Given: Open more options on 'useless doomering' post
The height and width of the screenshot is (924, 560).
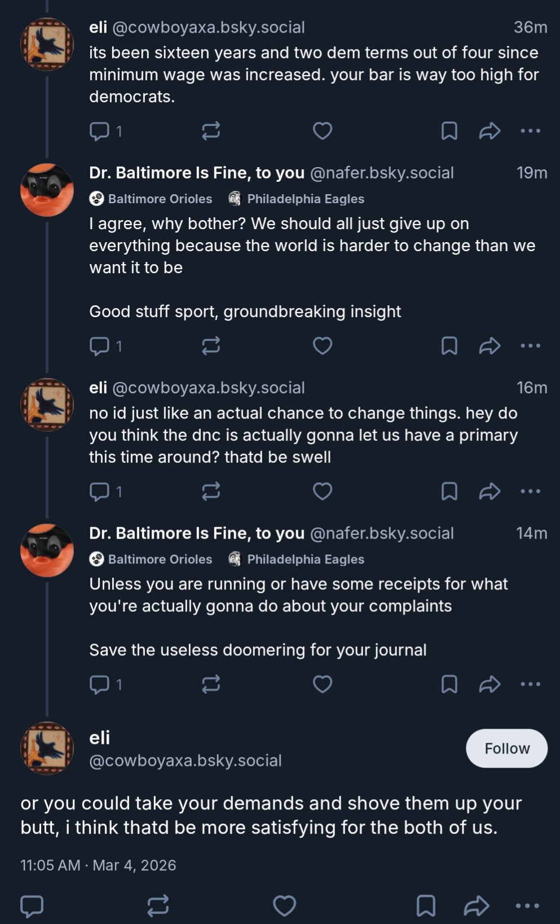Looking at the screenshot, I should [530, 684].
